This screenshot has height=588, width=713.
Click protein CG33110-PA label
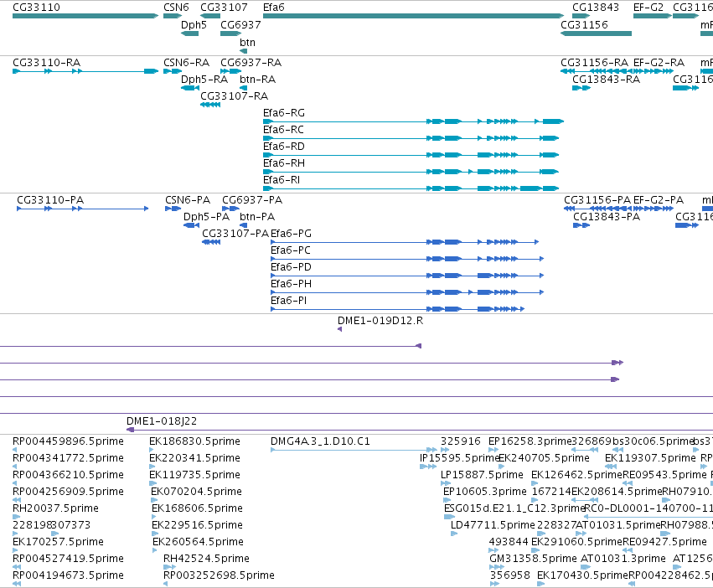pyautogui.click(x=50, y=200)
